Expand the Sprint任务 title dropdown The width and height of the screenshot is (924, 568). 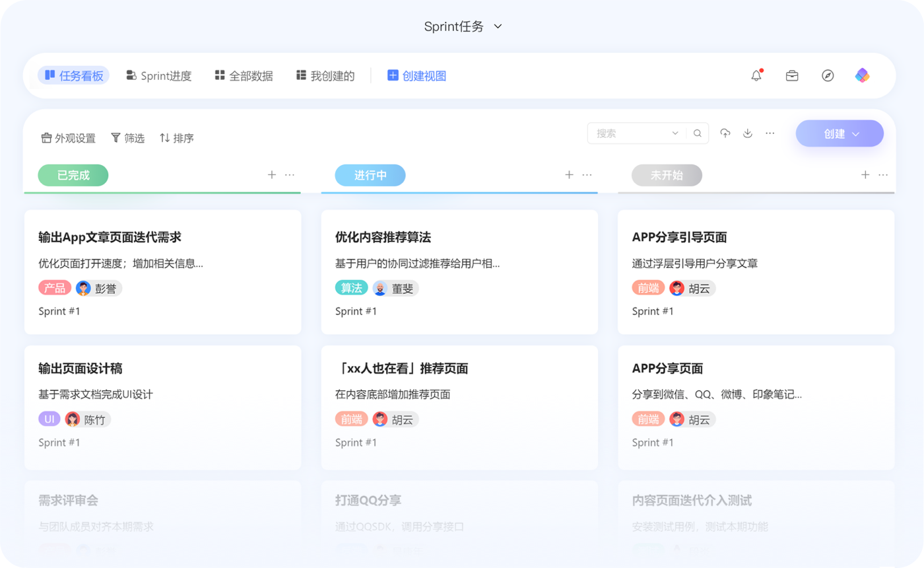[x=498, y=27]
